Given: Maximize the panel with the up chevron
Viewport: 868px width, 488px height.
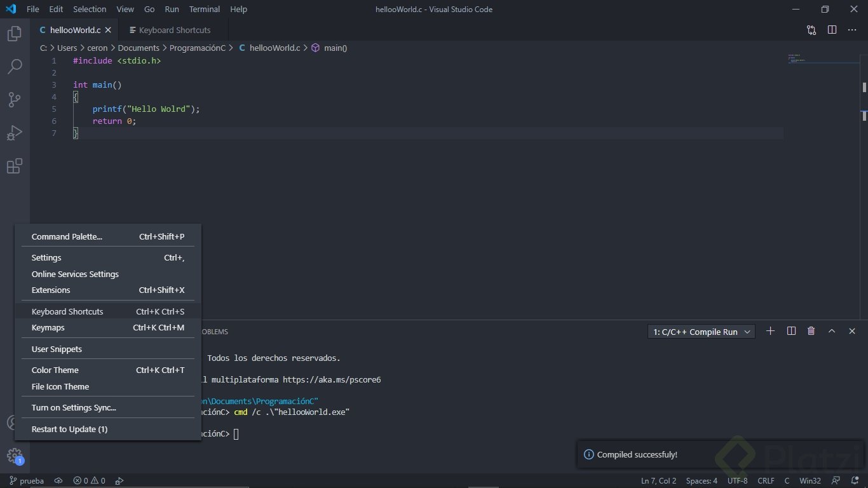Looking at the screenshot, I should click(831, 331).
